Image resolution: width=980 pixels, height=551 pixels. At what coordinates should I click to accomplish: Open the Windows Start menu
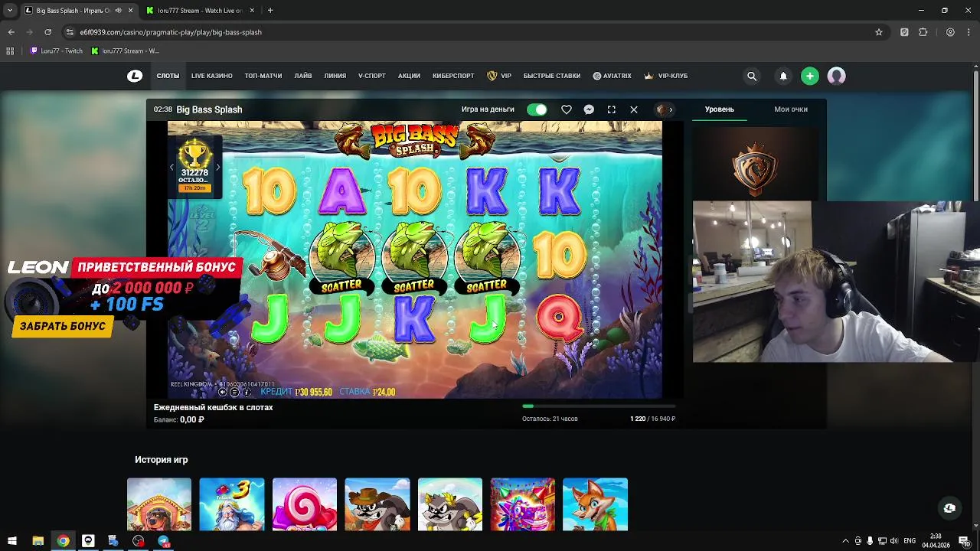(x=11, y=541)
